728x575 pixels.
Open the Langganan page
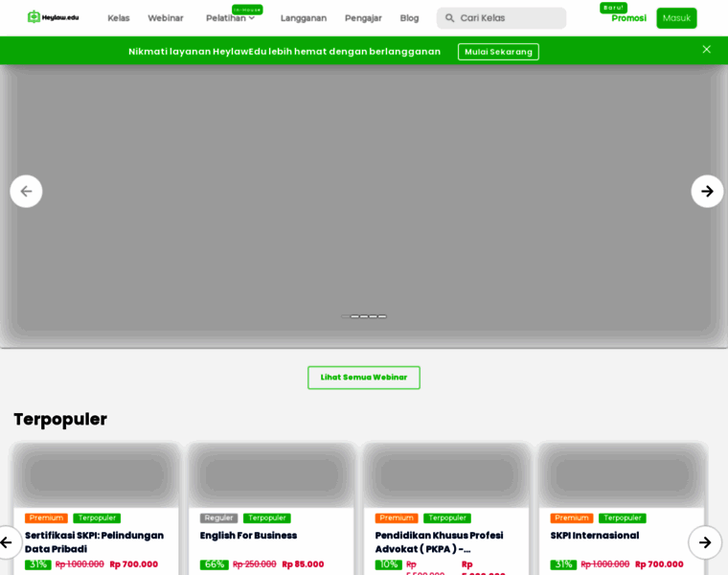pos(304,18)
